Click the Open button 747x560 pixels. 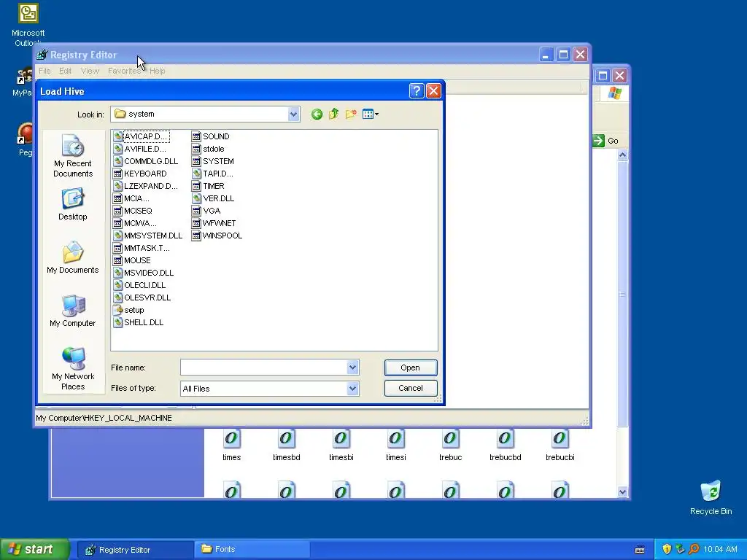(410, 367)
